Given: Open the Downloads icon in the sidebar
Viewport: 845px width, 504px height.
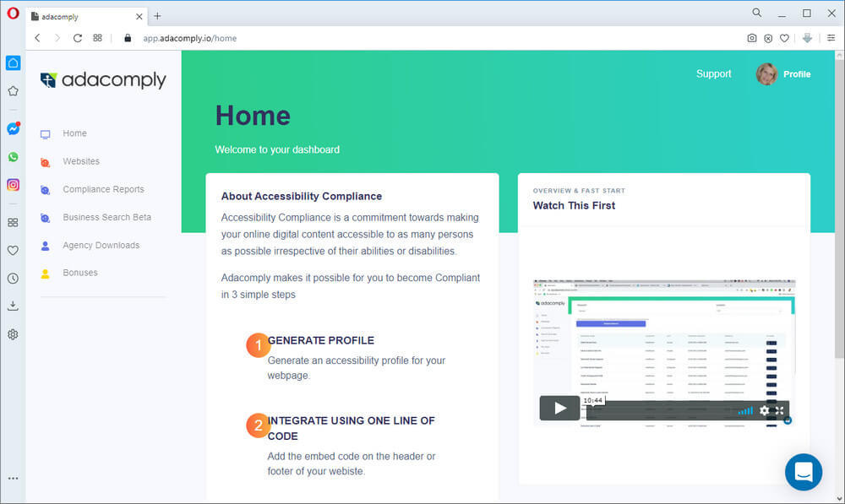Looking at the screenshot, I should click(x=13, y=306).
